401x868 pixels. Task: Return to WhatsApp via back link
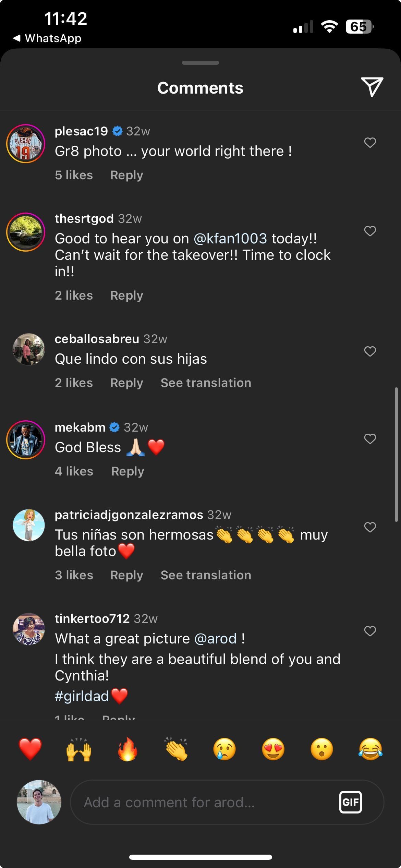47,38
